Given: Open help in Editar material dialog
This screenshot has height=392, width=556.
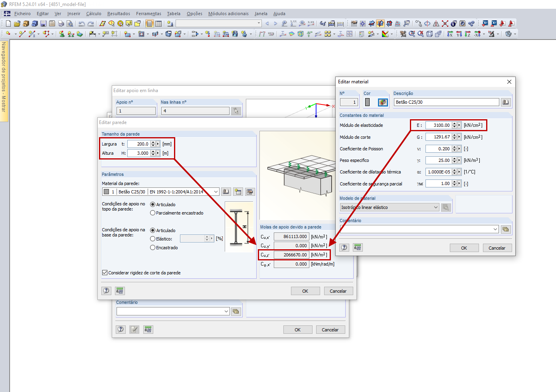Looking at the screenshot, I should point(344,248).
